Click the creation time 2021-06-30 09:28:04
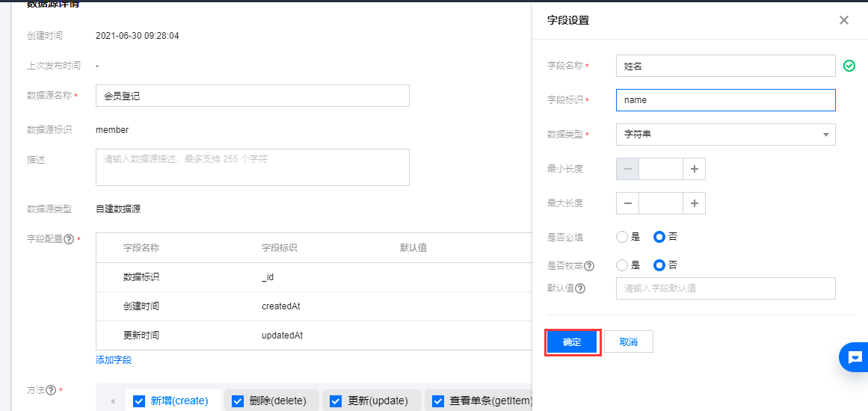Image resolution: width=868 pixels, height=411 pixels. coord(138,36)
